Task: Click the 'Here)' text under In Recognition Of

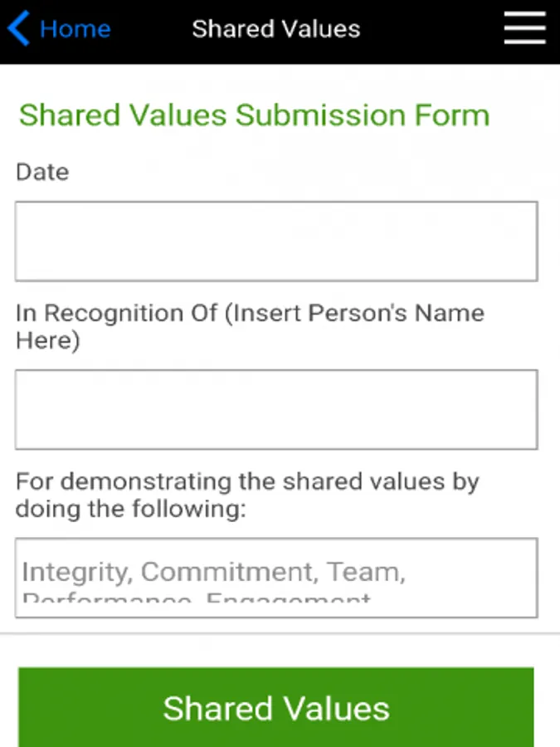Action: point(47,340)
